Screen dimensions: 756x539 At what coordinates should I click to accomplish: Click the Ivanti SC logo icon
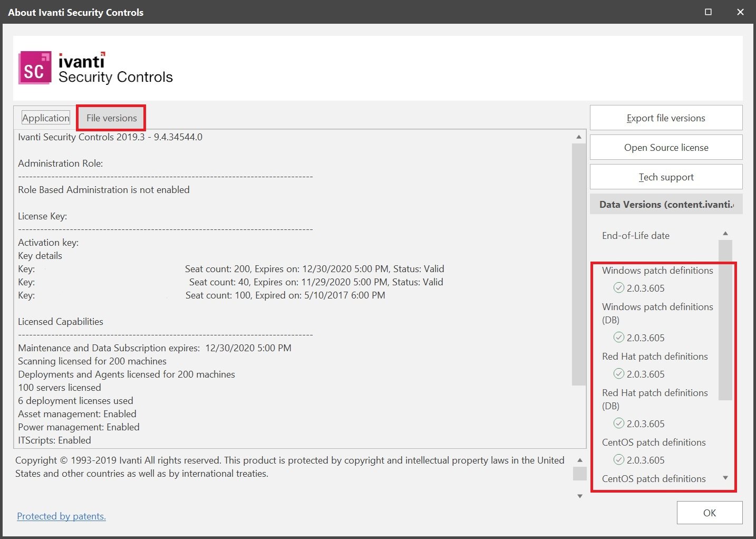[x=35, y=68]
